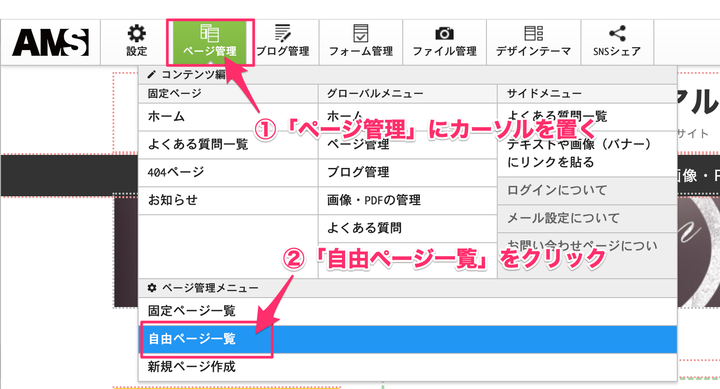This screenshot has width=720, height=389.
Task: Open ホーム under 固定ページ
Action: coord(228,117)
